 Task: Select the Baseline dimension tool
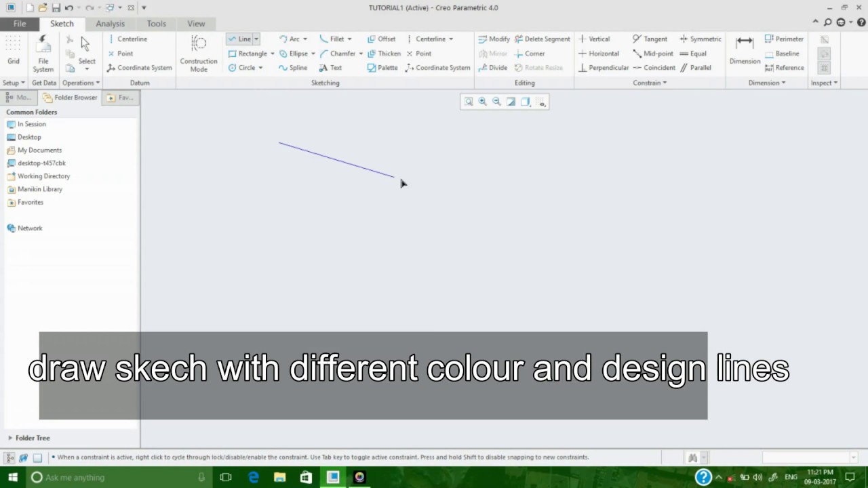(782, 54)
